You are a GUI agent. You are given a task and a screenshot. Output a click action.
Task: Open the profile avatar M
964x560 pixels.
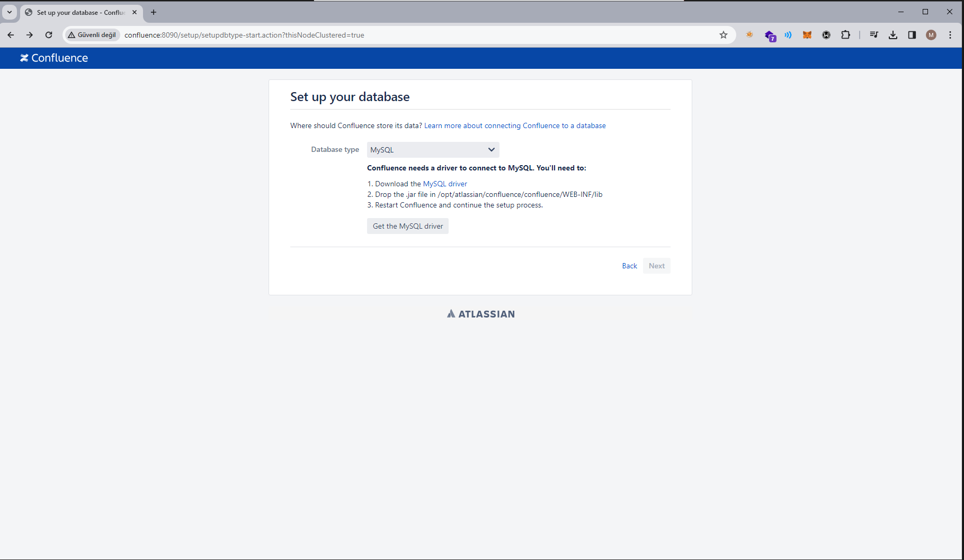click(931, 35)
